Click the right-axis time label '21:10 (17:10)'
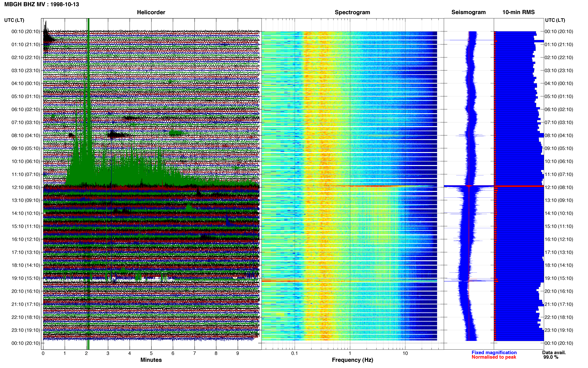 (x=559, y=304)
